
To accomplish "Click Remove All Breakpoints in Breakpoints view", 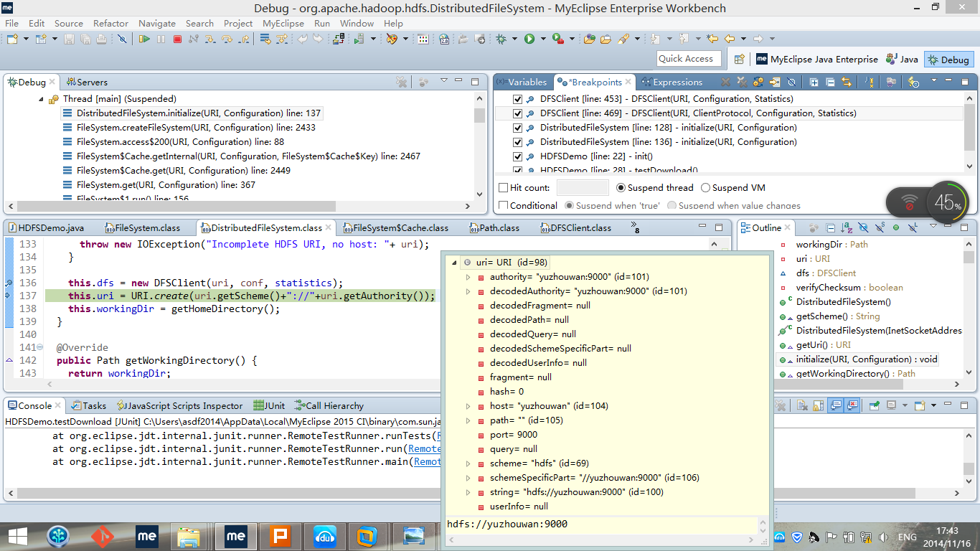I will tap(742, 83).
